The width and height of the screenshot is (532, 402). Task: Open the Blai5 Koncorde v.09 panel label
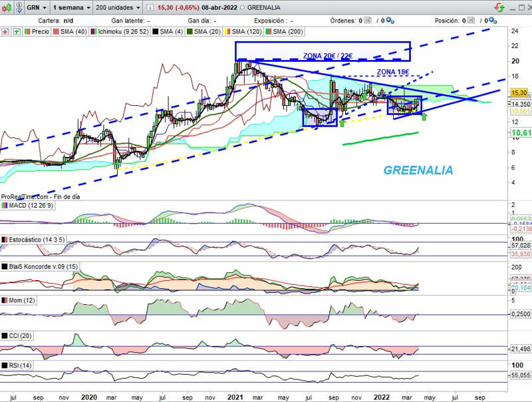point(40,266)
